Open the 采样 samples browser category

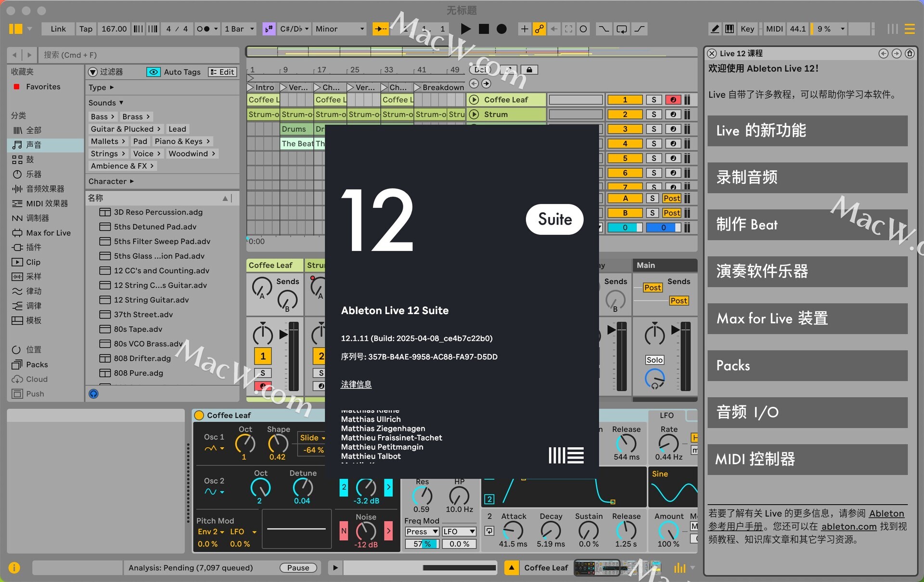46,277
